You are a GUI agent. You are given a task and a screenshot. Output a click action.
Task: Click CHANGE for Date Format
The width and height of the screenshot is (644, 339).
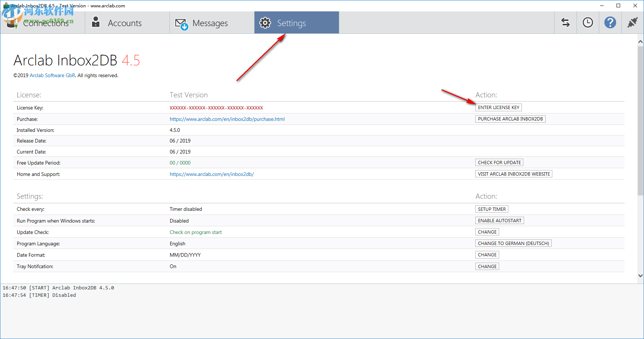pos(487,255)
